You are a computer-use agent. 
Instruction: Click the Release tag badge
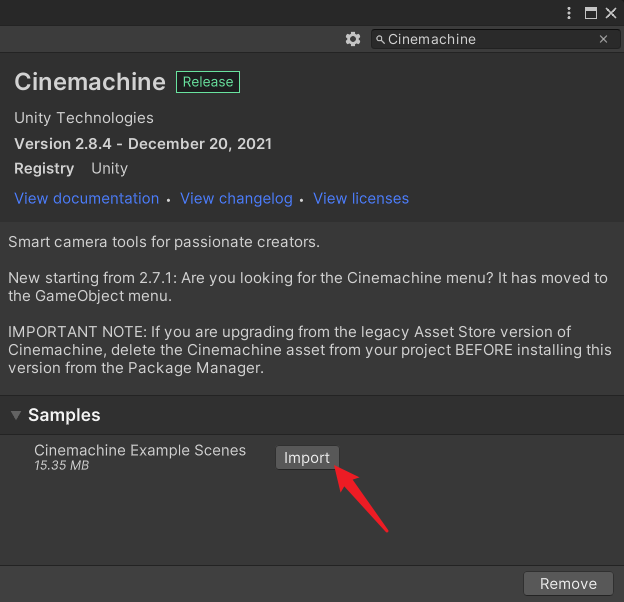pos(208,82)
